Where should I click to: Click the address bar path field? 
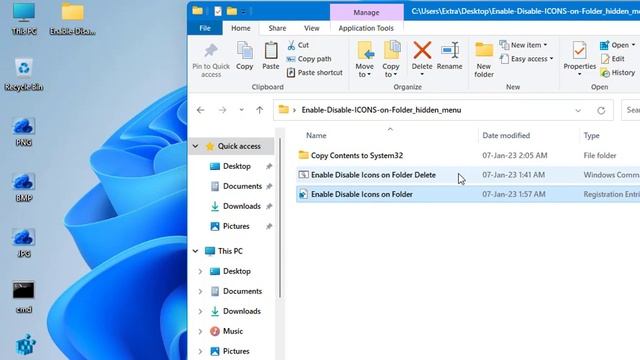(443, 110)
